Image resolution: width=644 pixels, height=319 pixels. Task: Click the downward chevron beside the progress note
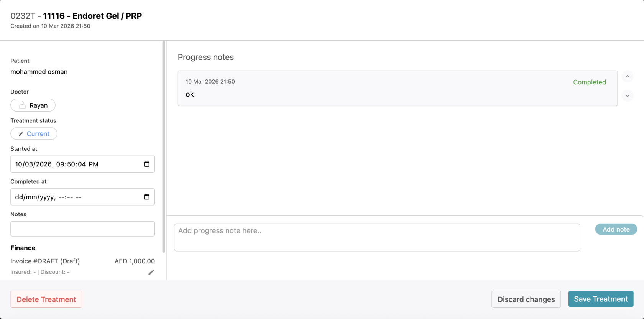point(628,96)
